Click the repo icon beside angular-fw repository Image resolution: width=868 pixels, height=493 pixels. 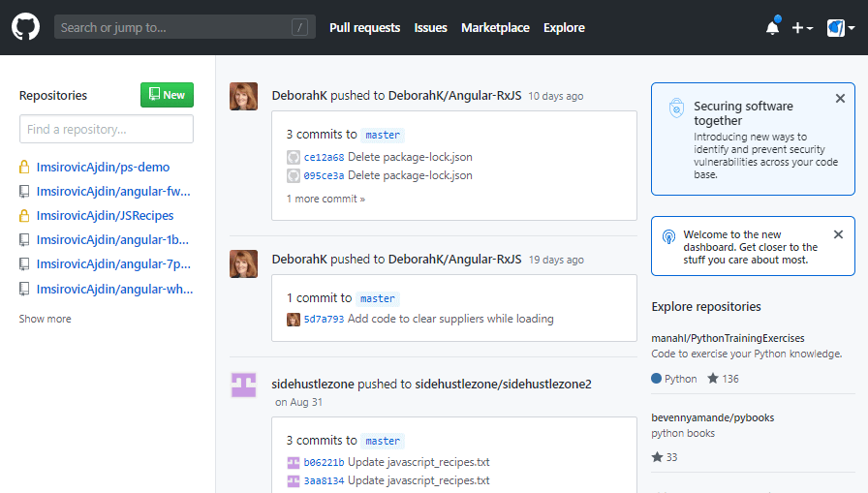coord(24,192)
